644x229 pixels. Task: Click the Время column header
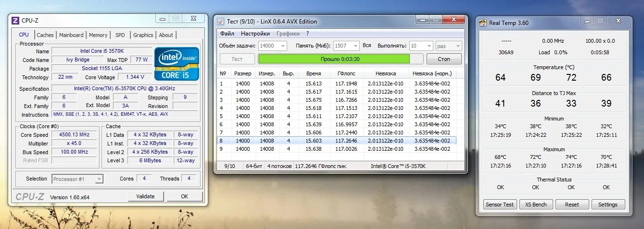313,73
